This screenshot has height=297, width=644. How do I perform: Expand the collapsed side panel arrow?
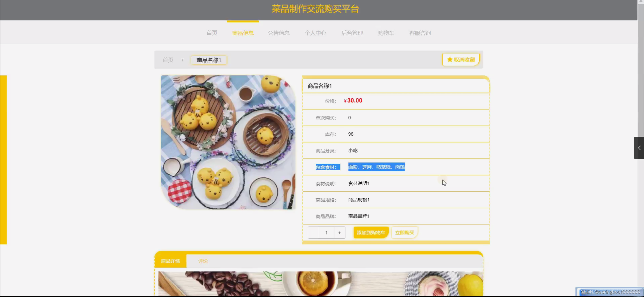click(x=639, y=148)
